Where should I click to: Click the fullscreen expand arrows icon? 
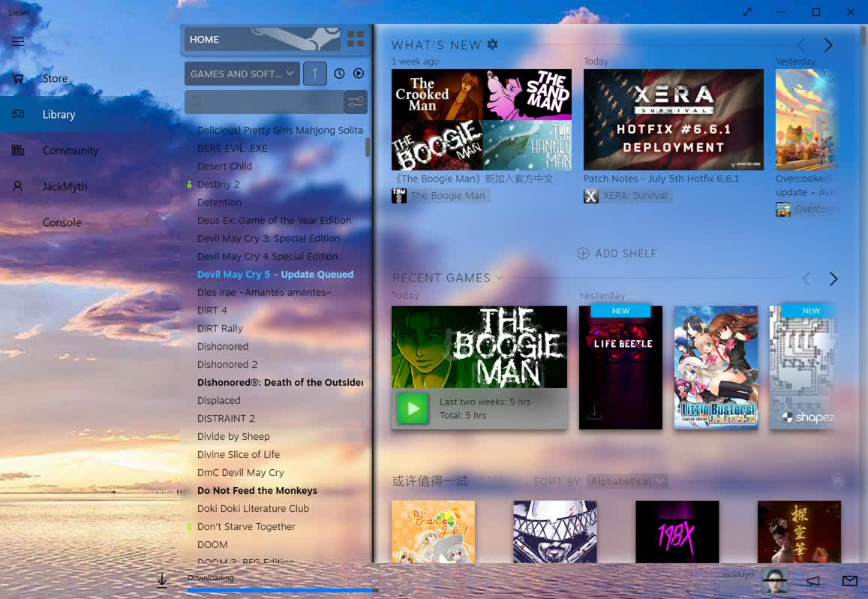pos(747,12)
